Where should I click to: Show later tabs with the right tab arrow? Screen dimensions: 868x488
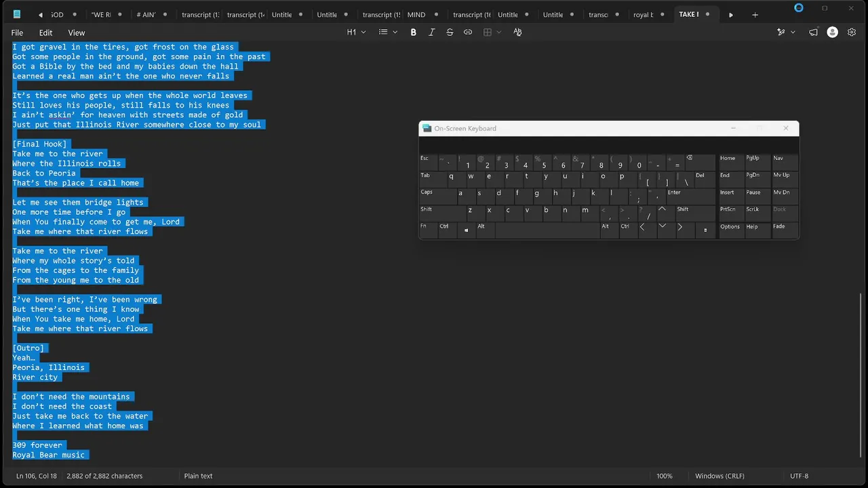[730, 15]
